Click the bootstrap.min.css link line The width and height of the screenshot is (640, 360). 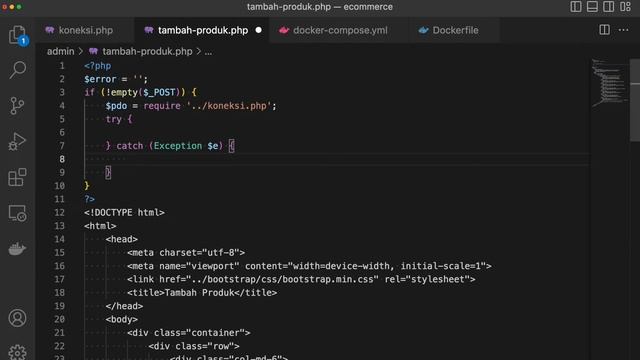pos(301,280)
